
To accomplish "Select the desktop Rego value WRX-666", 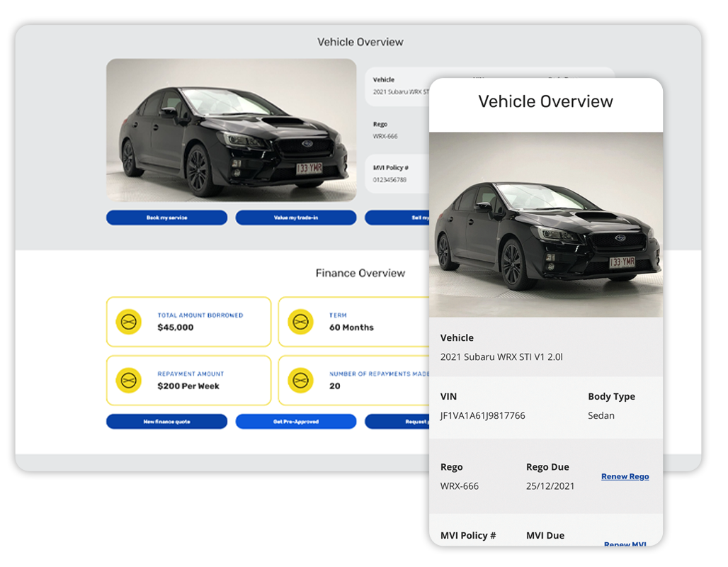I will (385, 136).
